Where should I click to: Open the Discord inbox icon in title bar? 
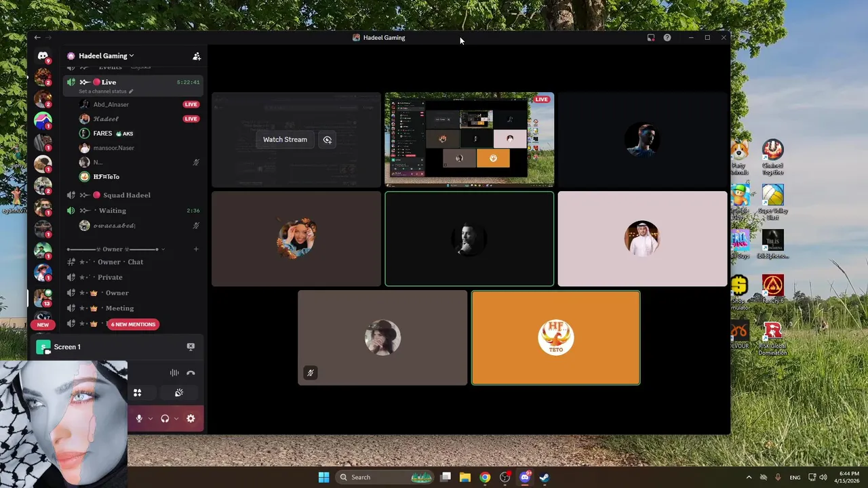[x=651, y=38]
